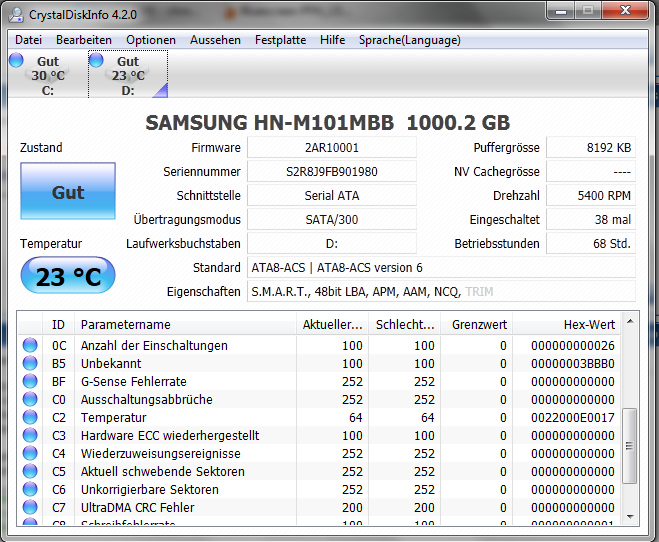The height and width of the screenshot is (542, 659).
Task: Click the status orb for UltraDMA CRC Fehler
Action: point(30,507)
